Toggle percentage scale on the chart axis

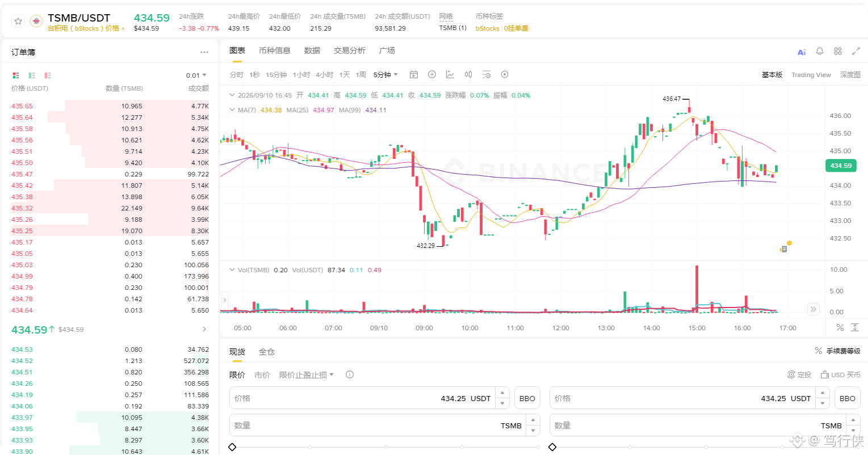[x=840, y=327]
